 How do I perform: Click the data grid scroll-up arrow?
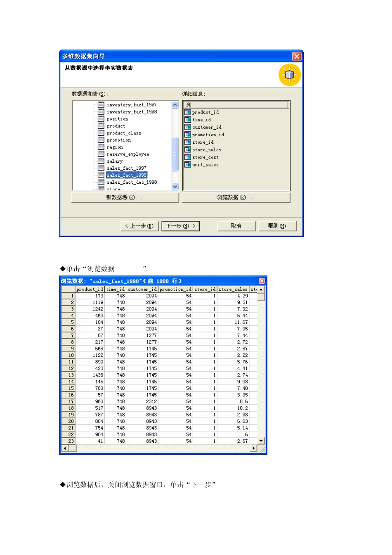pyautogui.click(x=261, y=289)
